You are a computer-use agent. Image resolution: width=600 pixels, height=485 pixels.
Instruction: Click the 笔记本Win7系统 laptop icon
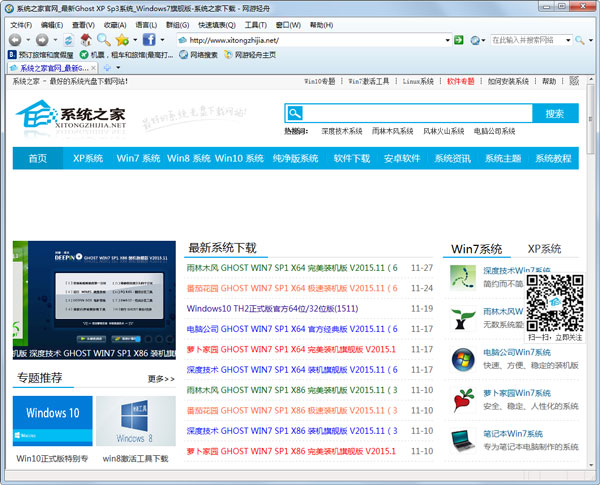[463, 441]
